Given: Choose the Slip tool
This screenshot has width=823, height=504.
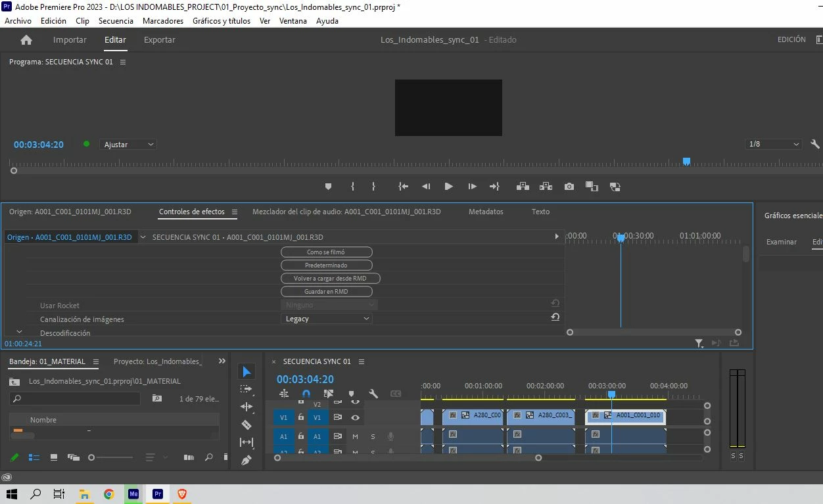Looking at the screenshot, I should (247, 442).
